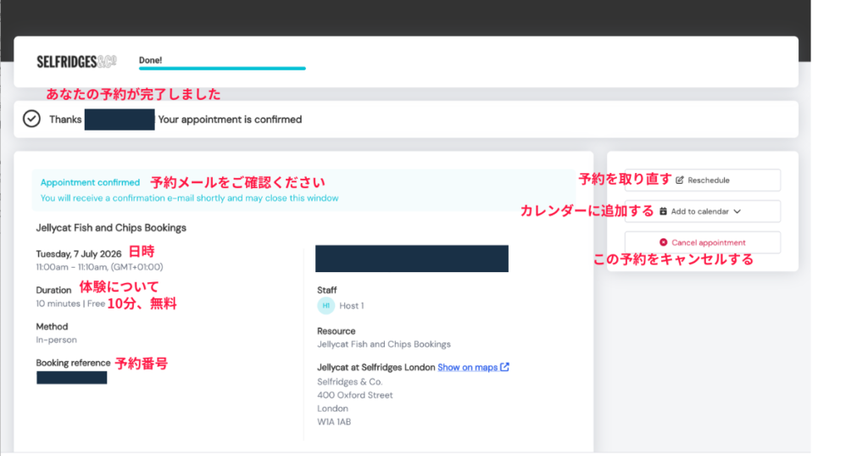Click 'Jellycat at Selfridges London' location name
This screenshot has width=868, height=456.
[376, 368]
